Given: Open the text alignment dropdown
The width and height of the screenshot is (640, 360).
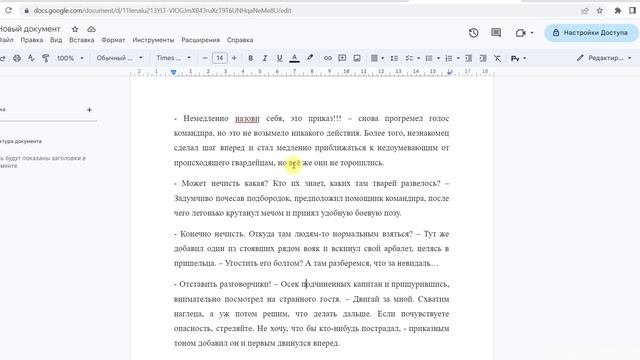Looking at the screenshot, I should [x=377, y=58].
